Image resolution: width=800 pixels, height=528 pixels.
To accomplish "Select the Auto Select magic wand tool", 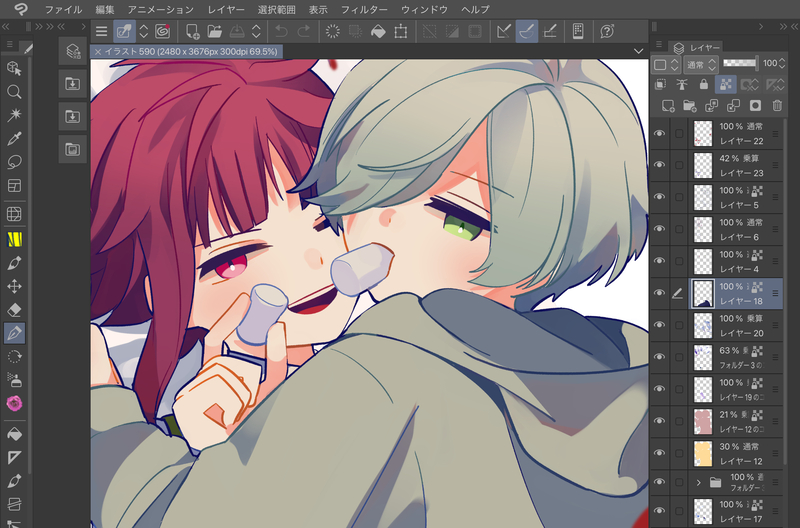I will (x=14, y=115).
